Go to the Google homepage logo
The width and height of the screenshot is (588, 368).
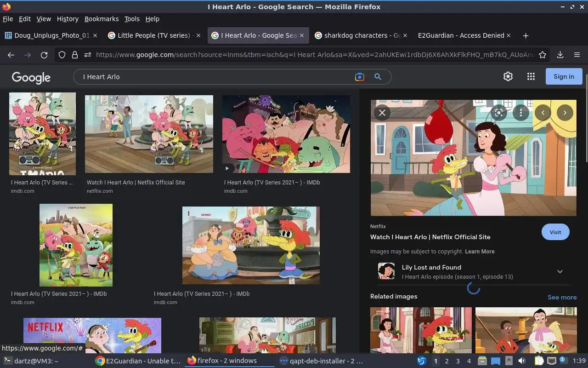31,77
